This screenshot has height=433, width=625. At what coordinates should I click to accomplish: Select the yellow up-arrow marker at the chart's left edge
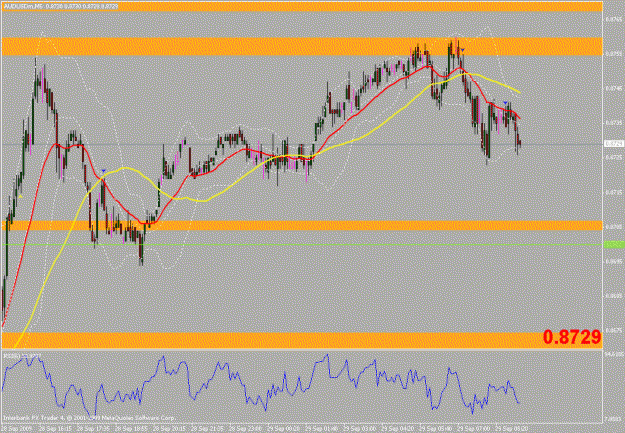tap(20, 196)
